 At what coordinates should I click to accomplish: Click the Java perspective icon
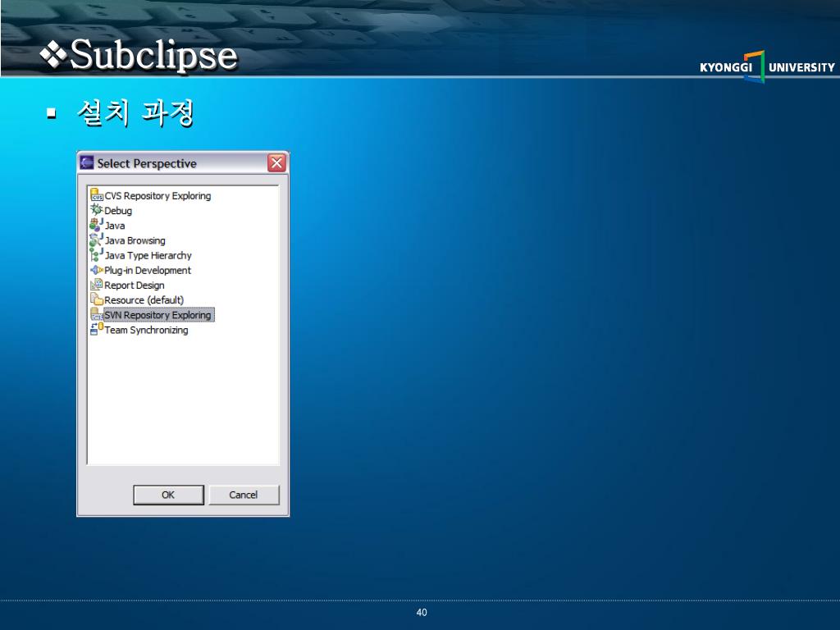coord(97,225)
